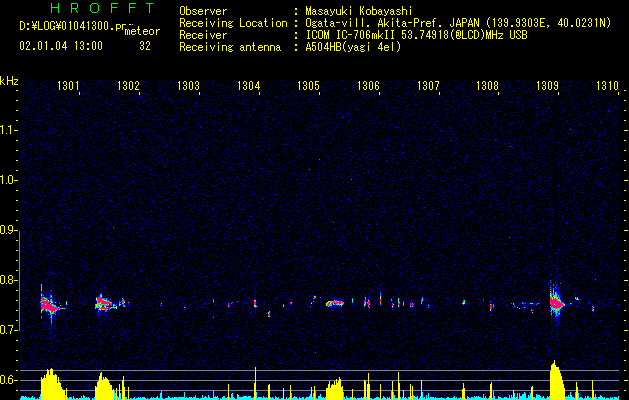629x400 pixels.
Task: Click the 1306 time marker
Action: pyautogui.click(x=368, y=85)
